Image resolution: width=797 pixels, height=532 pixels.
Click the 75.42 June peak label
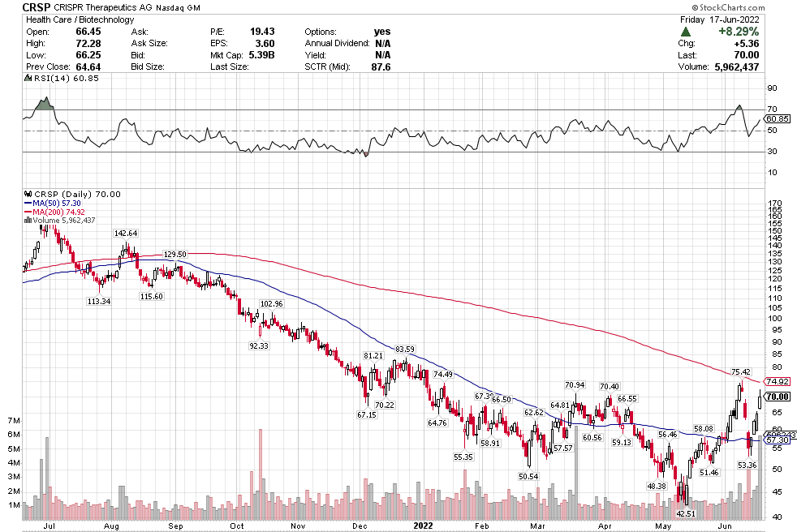pos(739,371)
